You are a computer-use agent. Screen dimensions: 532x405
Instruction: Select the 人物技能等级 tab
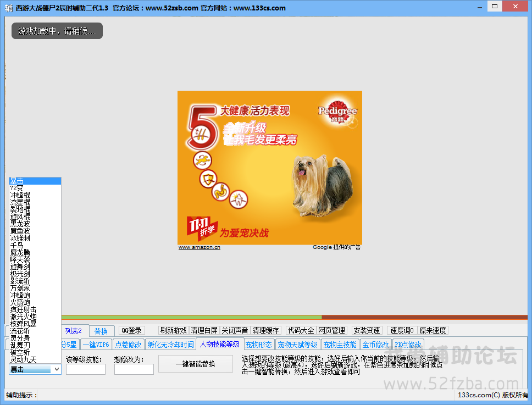(220, 344)
